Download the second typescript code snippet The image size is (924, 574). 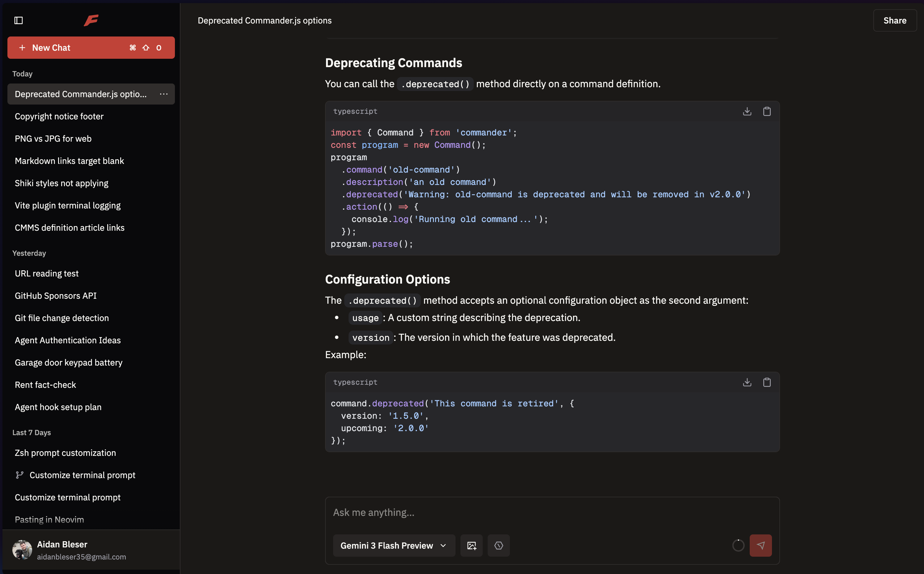pyautogui.click(x=747, y=382)
